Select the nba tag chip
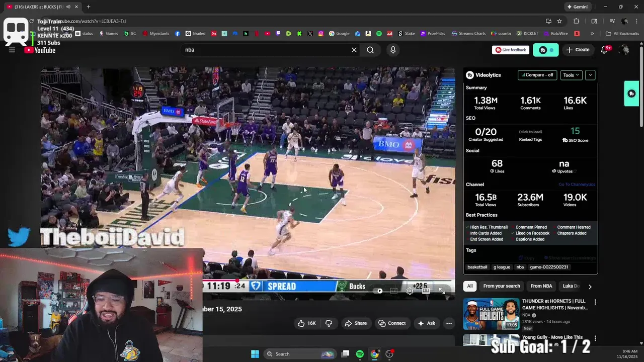644x362 pixels. click(x=520, y=267)
